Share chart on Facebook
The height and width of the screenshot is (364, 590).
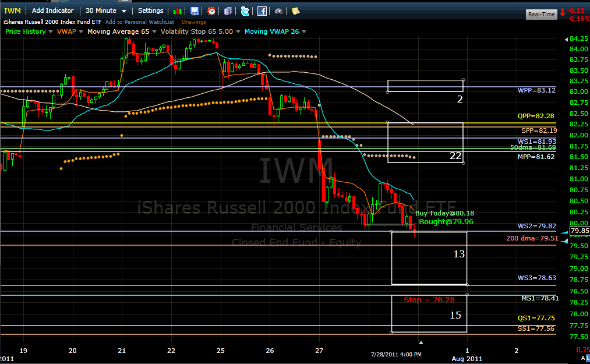click(262, 11)
